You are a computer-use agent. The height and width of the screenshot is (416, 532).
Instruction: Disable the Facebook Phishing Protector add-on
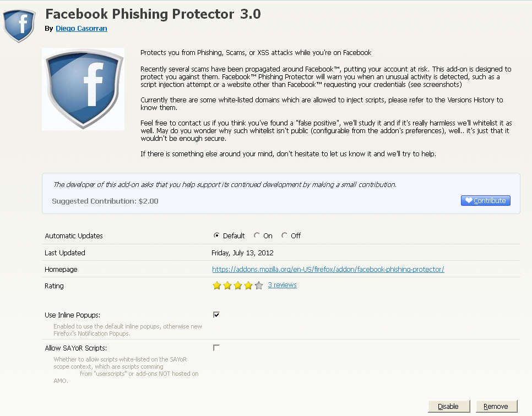(448, 407)
